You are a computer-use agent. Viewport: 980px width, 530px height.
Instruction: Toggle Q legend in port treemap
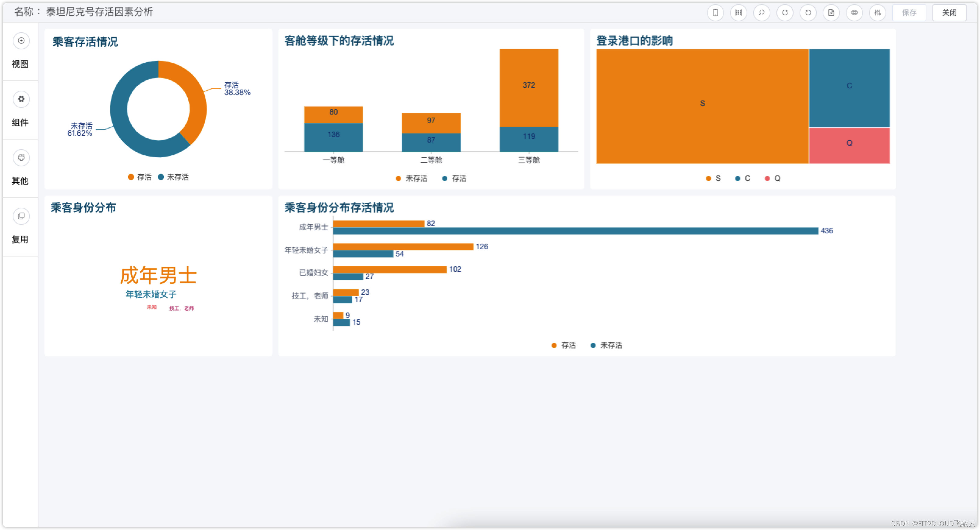(x=773, y=179)
